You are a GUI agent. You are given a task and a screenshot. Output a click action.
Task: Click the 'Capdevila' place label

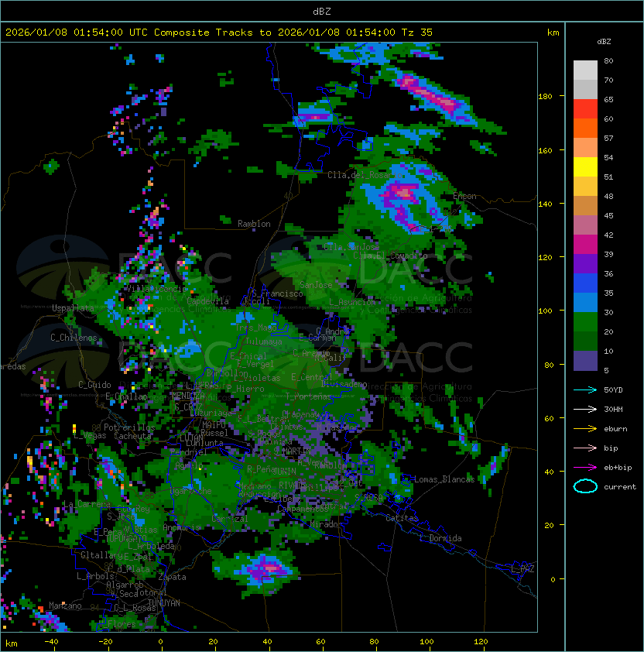(x=207, y=301)
